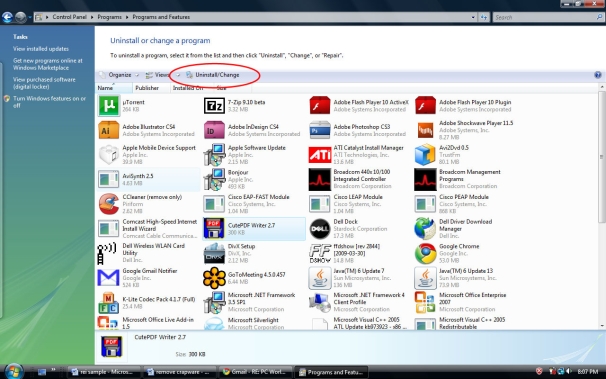The image size is (606, 379).
Task: Select the CutePDF Writer 2.7 list icon
Action: click(214, 228)
